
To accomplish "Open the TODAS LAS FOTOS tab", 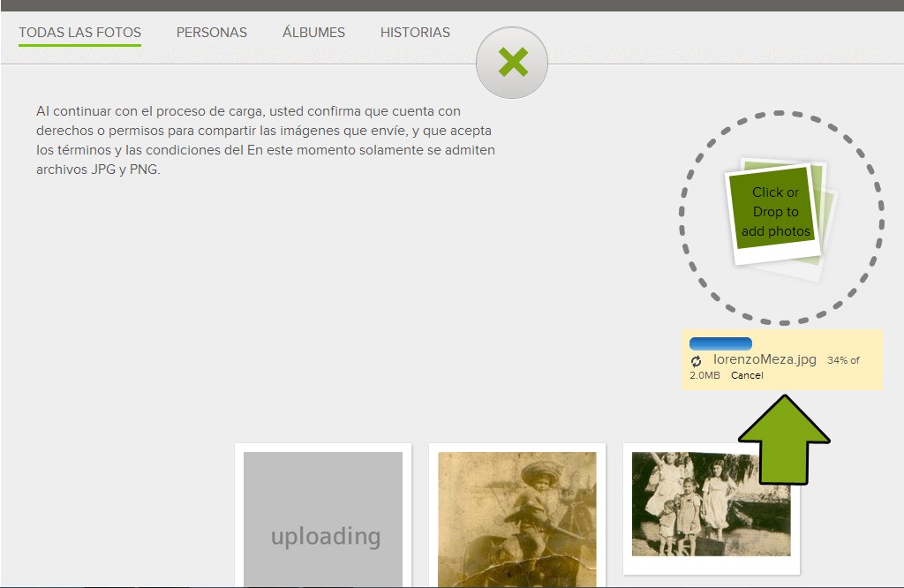I will (x=79, y=33).
